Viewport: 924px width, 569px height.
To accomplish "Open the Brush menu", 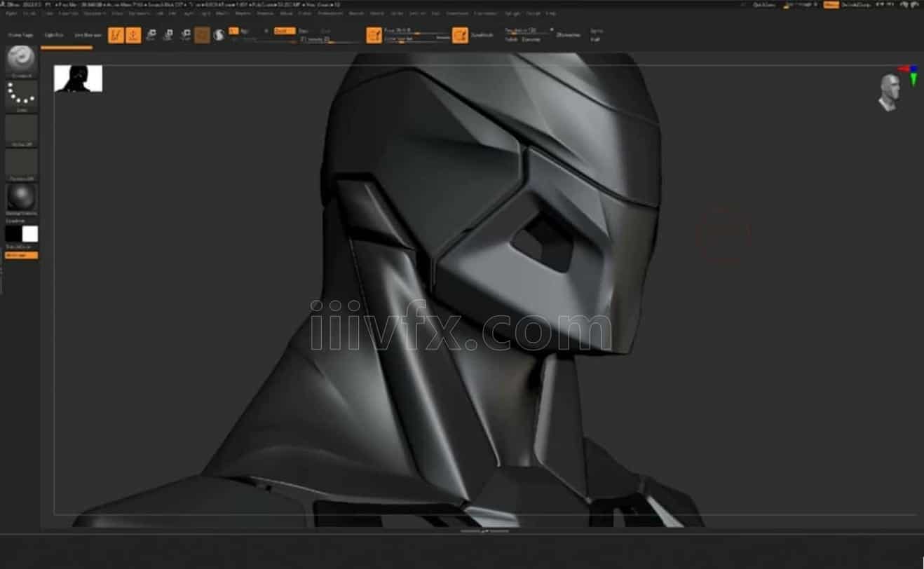I will coord(29,13).
